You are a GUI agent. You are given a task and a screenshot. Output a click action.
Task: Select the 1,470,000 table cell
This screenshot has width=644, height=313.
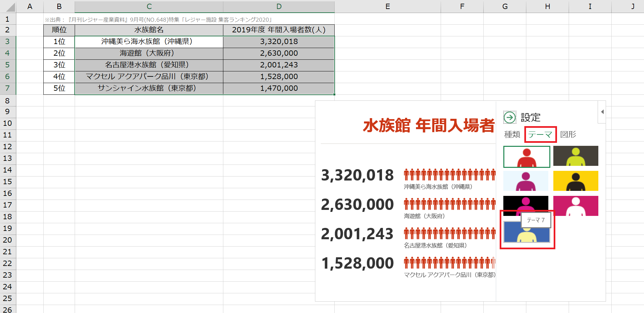[x=279, y=88]
